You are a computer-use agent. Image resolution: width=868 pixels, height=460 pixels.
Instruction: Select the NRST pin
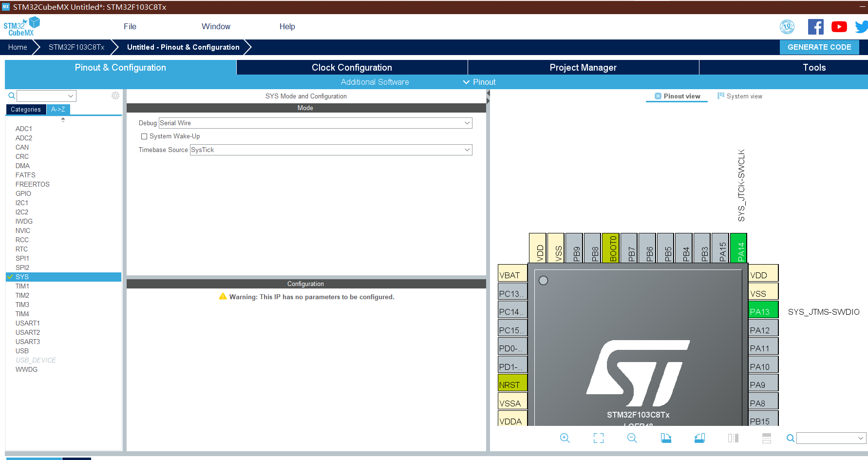click(x=512, y=383)
